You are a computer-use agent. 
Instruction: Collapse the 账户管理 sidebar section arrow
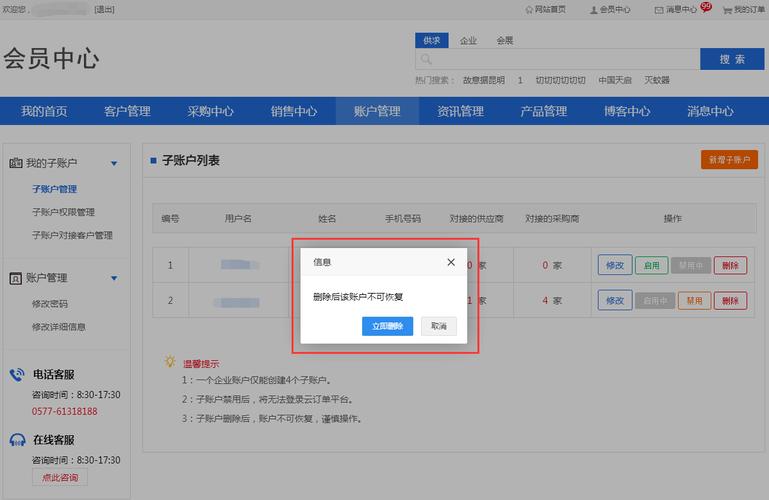click(114, 278)
